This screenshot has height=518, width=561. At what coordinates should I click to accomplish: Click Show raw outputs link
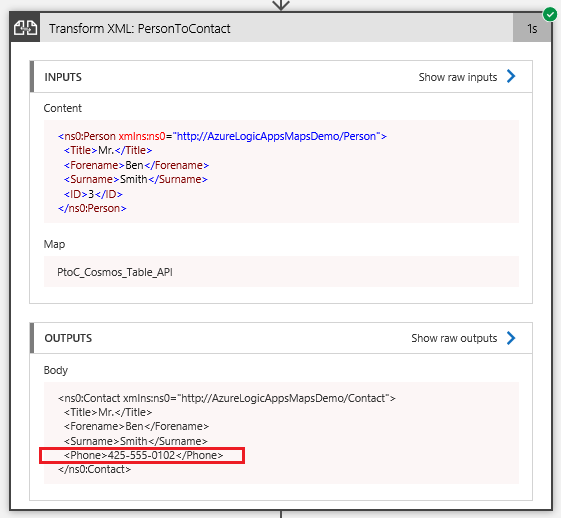pos(454,338)
